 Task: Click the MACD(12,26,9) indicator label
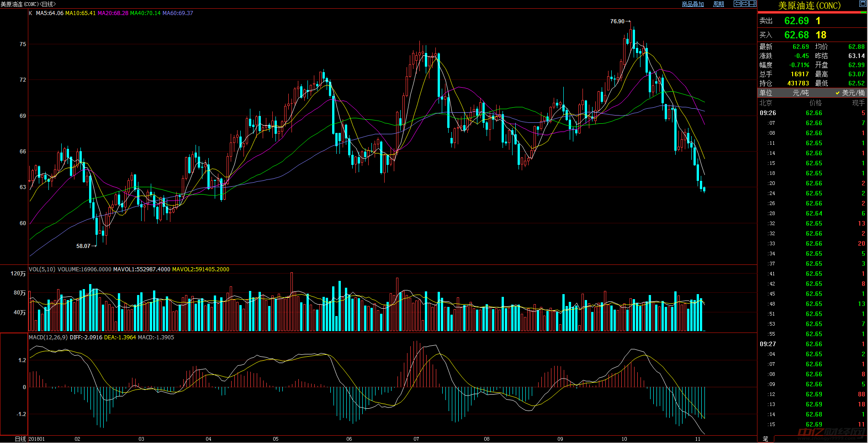click(x=48, y=338)
